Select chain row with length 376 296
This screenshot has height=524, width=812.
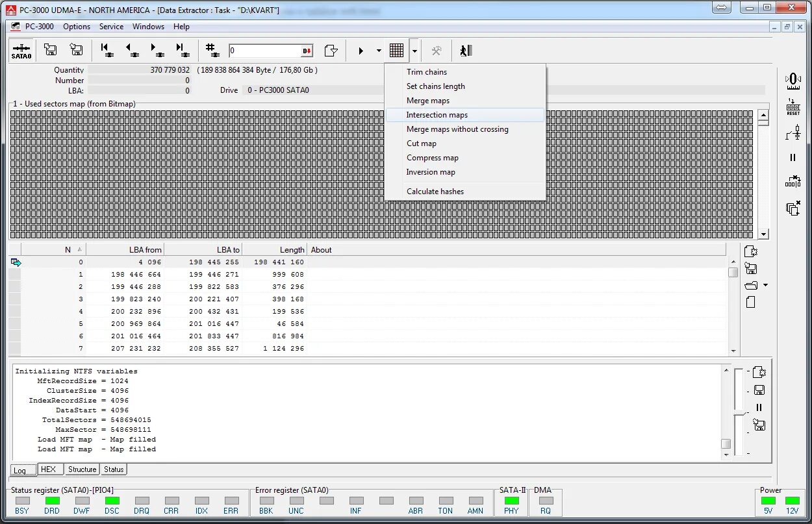click(368, 287)
